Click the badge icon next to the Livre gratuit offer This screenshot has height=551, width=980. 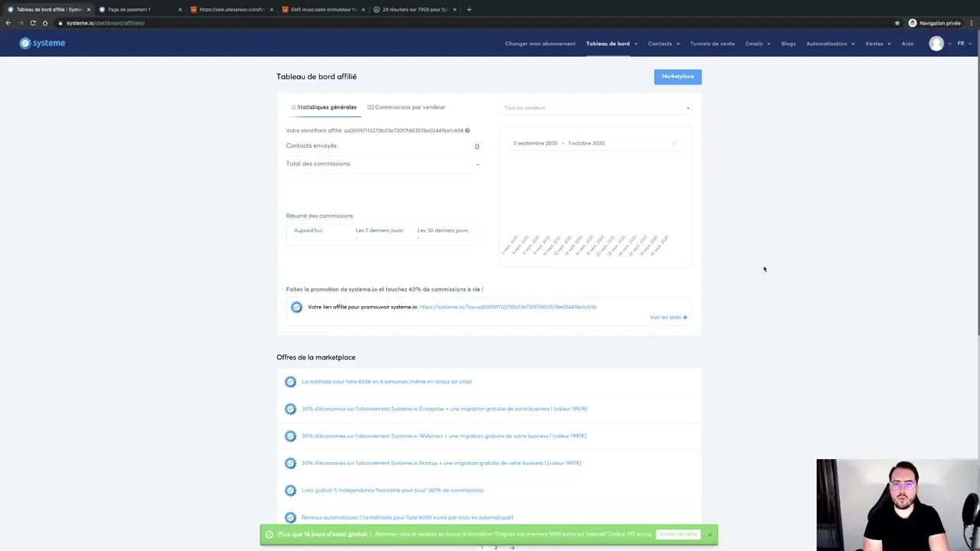click(290, 490)
